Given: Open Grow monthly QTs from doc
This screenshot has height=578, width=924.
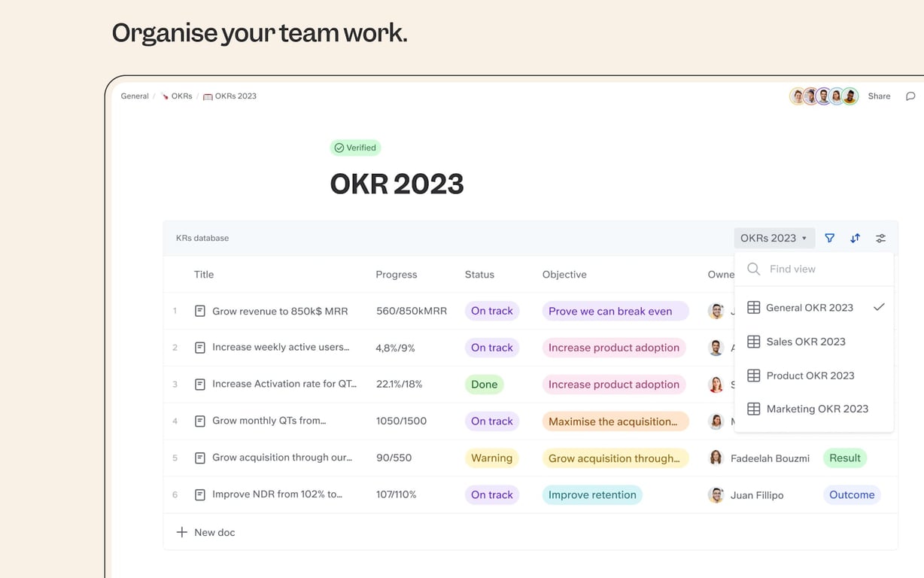Looking at the screenshot, I should click(269, 421).
